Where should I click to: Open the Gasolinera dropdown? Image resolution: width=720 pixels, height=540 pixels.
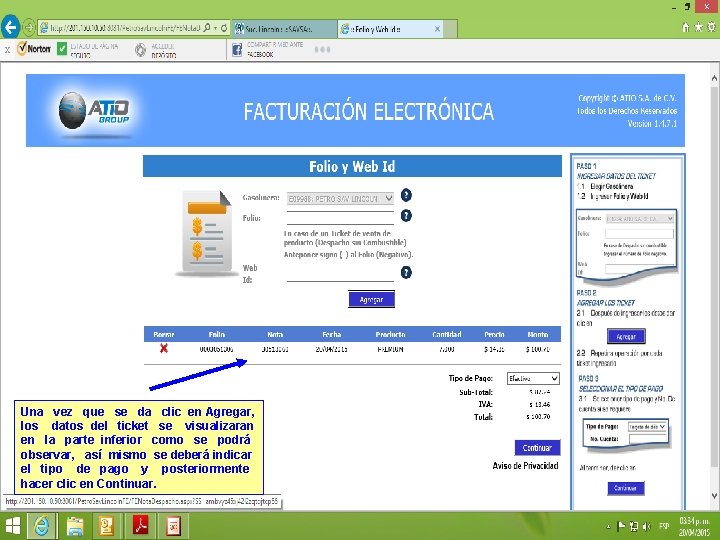(x=340, y=198)
